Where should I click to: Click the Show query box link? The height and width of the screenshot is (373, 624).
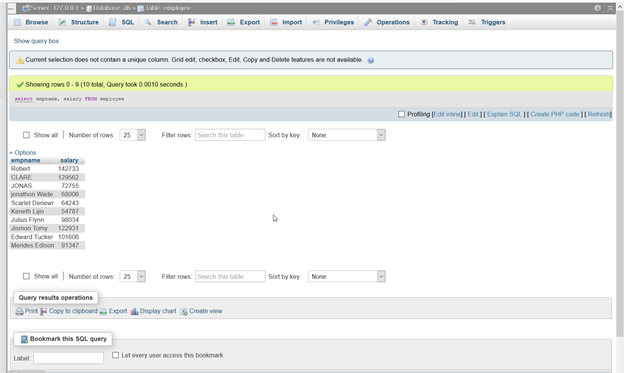[36, 41]
